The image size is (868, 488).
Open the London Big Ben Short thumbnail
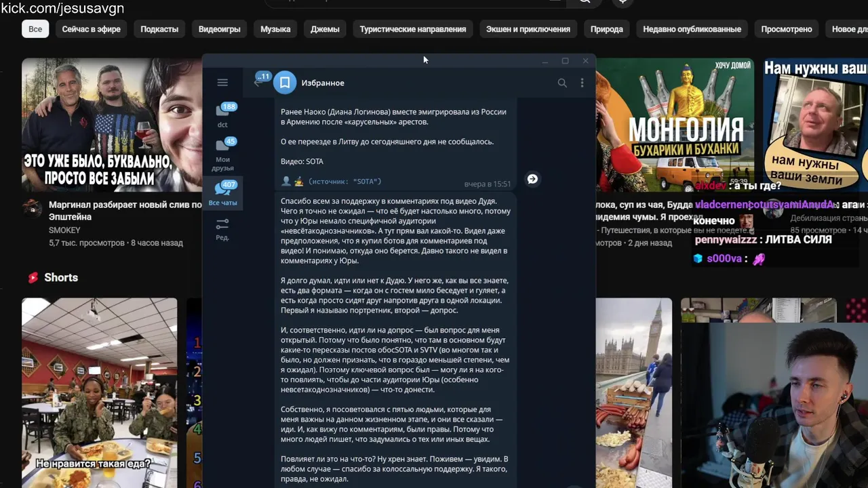pyautogui.click(x=634, y=393)
